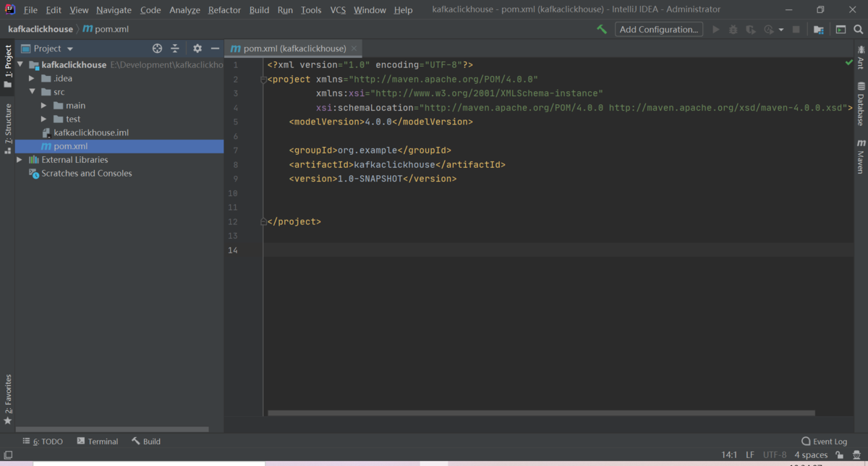Toggle the Ant tool window side tab

coord(861,57)
